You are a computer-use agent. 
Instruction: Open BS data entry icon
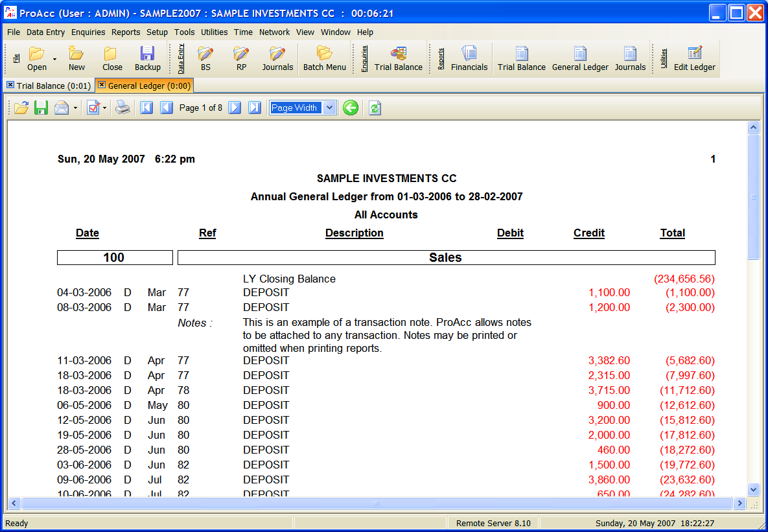coord(205,58)
